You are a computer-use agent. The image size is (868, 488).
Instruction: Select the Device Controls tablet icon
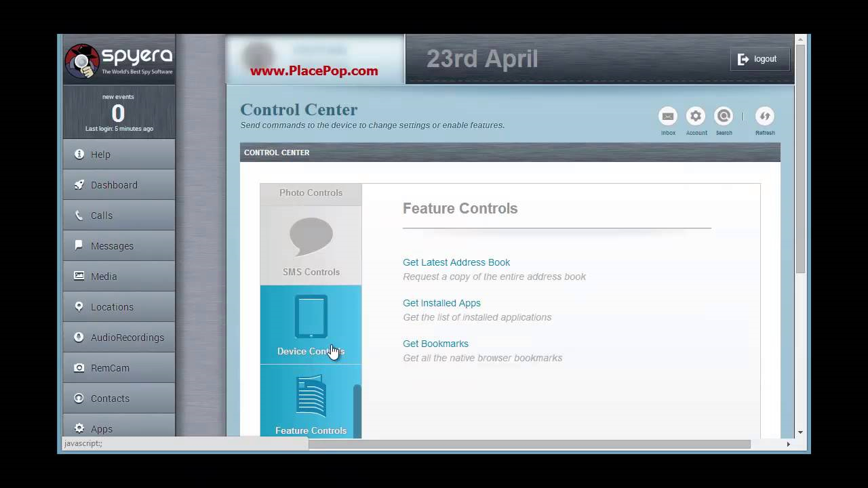(311, 317)
